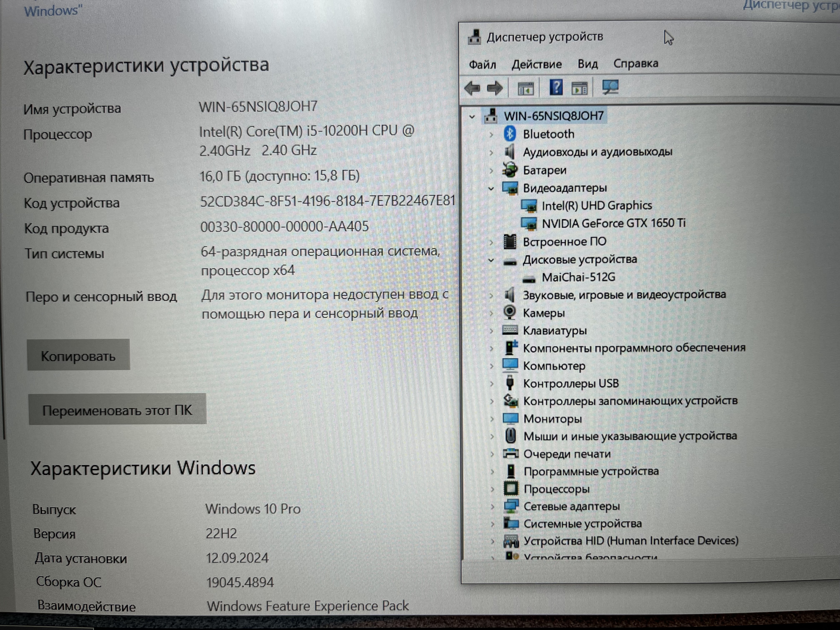Click the Back arrow toolbar icon

click(x=472, y=88)
